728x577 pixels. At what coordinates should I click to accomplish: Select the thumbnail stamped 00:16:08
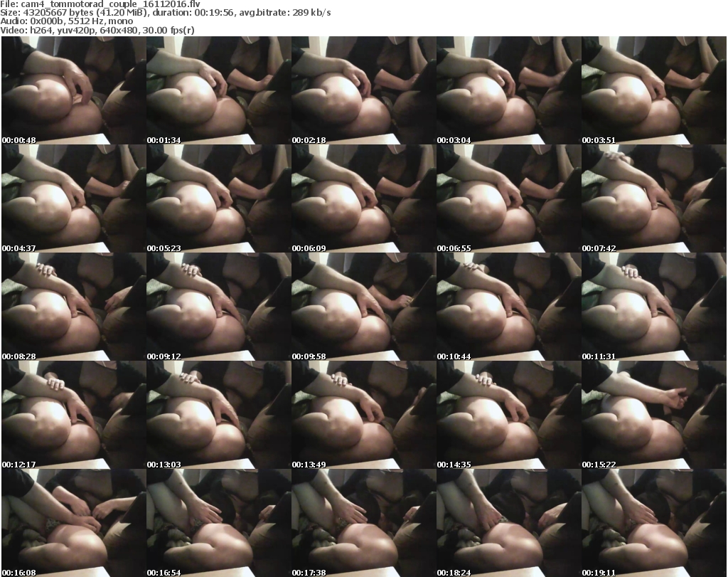point(74,523)
